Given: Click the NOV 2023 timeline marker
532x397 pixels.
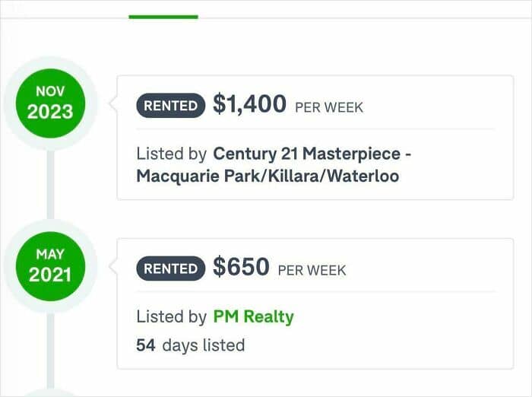Looking at the screenshot, I should pos(50,103).
